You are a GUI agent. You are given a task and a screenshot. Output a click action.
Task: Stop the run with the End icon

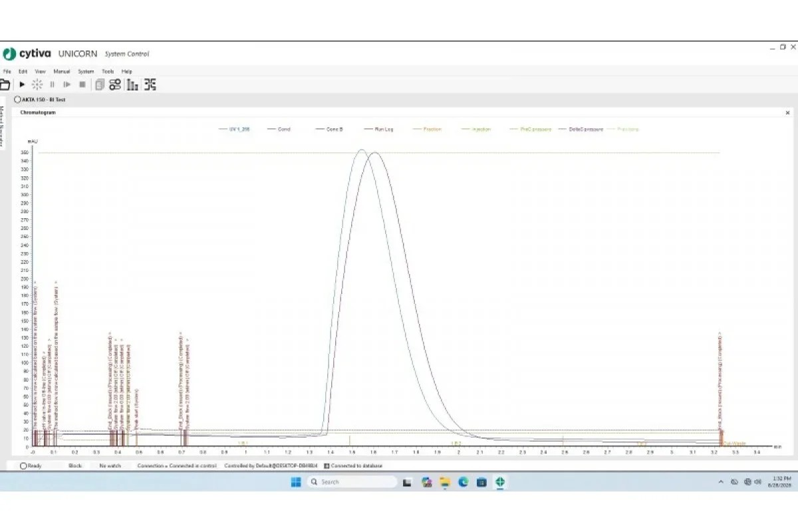click(x=82, y=84)
